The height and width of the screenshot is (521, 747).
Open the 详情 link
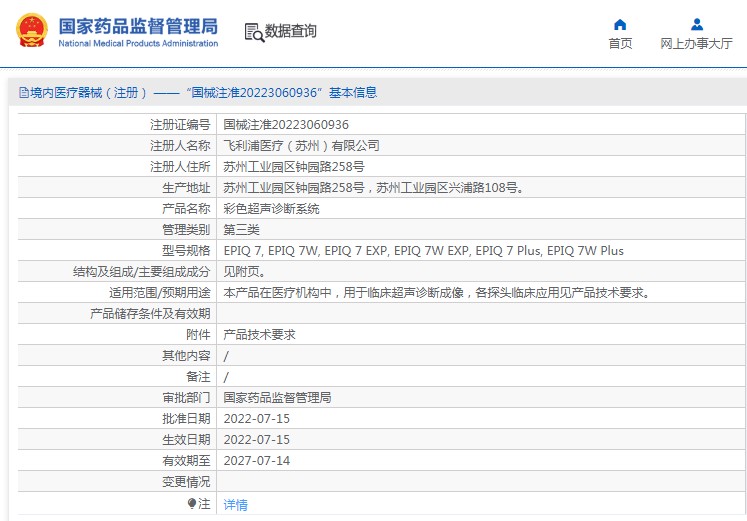point(235,504)
